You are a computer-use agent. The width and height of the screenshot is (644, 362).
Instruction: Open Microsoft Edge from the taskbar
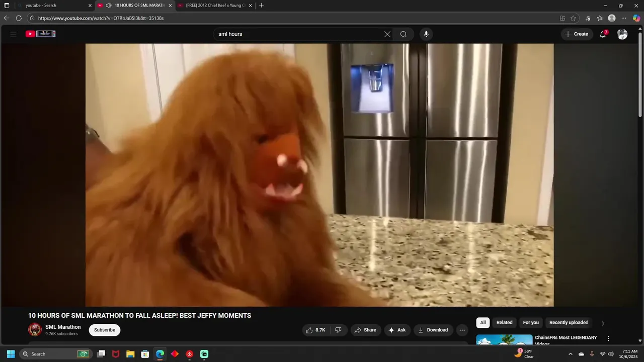coord(160,354)
